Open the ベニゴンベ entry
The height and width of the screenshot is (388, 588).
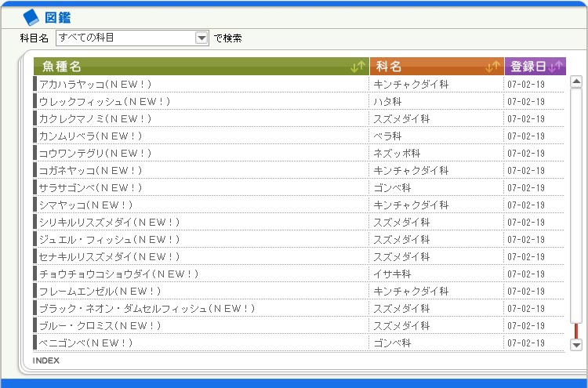tap(86, 343)
